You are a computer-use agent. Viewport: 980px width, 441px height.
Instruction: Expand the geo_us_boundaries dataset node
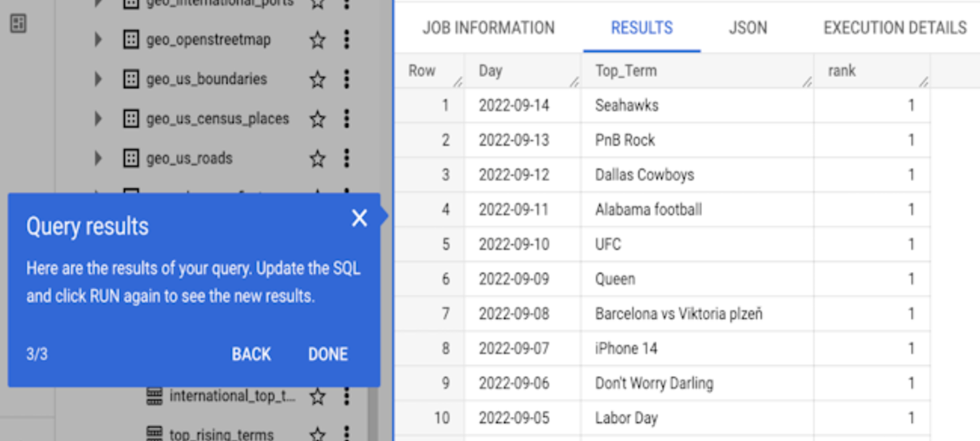98,79
